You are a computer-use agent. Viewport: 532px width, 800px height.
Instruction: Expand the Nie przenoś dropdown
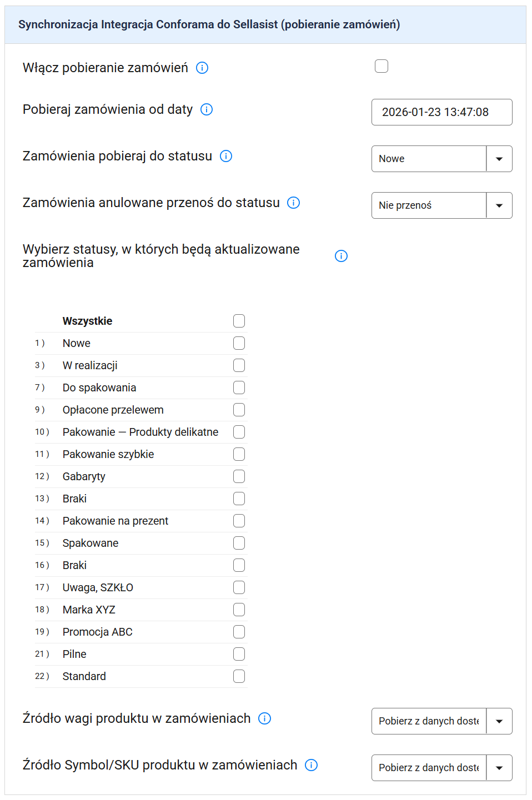pos(441,205)
